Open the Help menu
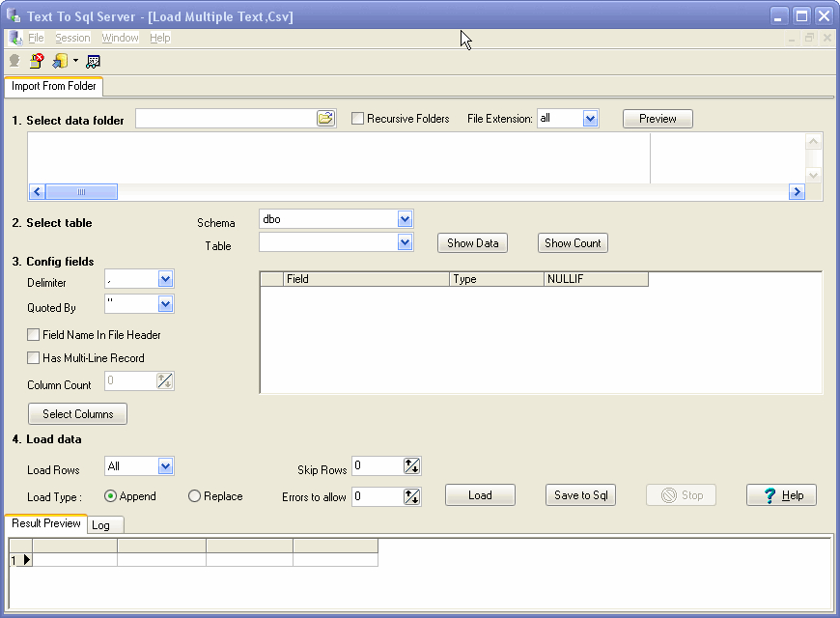 coord(159,38)
